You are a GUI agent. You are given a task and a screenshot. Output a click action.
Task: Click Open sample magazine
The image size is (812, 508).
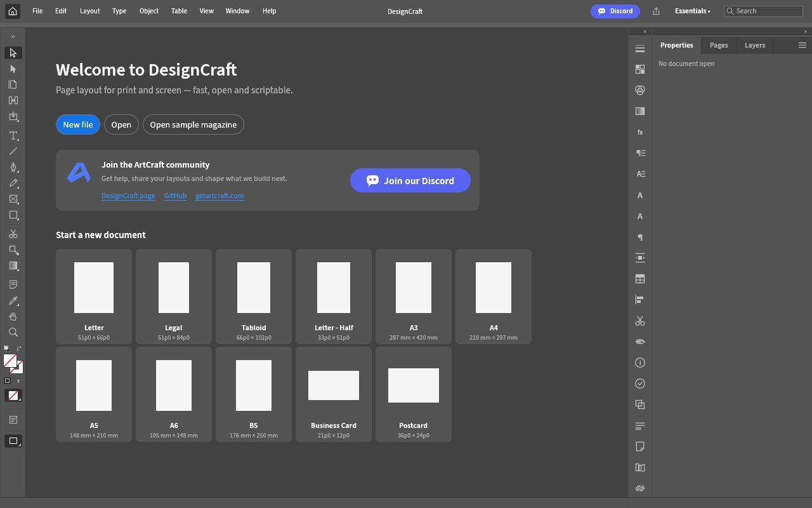pyautogui.click(x=193, y=124)
